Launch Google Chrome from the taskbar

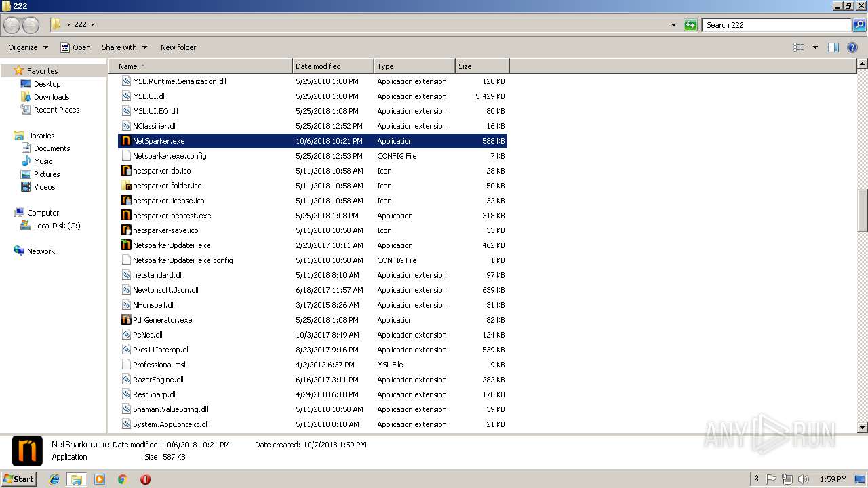[x=122, y=479]
